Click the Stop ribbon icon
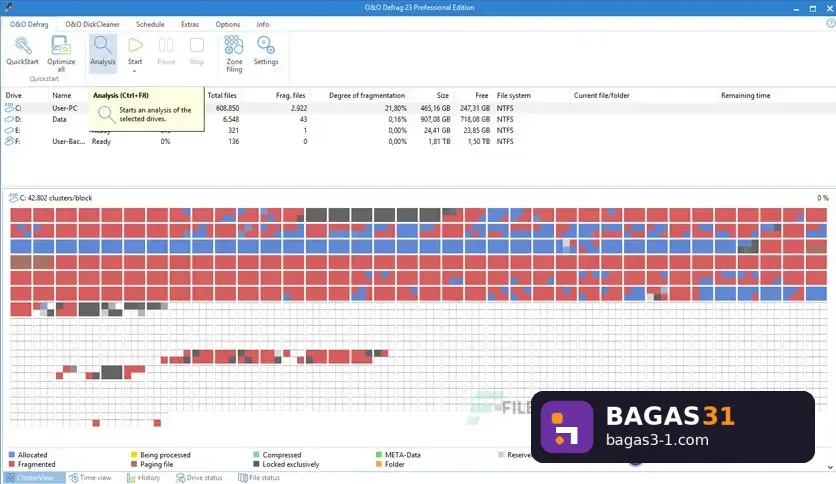This screenshot has height=484, width=836. point(197,45)
